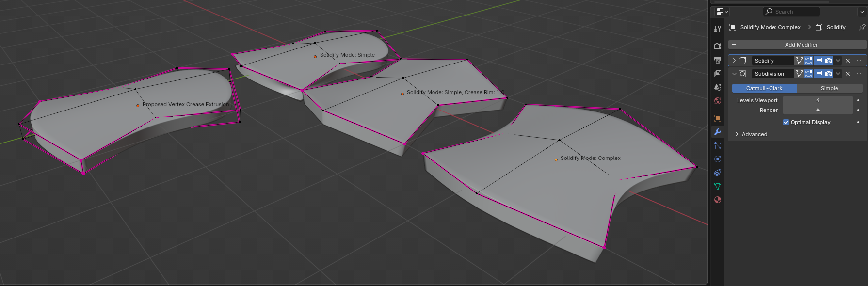Click the Subdivision modifier icon
Screen dimensions: 868x286
pos(742,74)
